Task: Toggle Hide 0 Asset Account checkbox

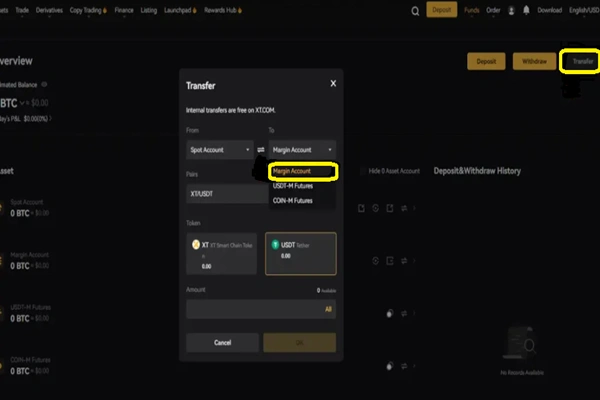Action: click(x=362, y=171)
